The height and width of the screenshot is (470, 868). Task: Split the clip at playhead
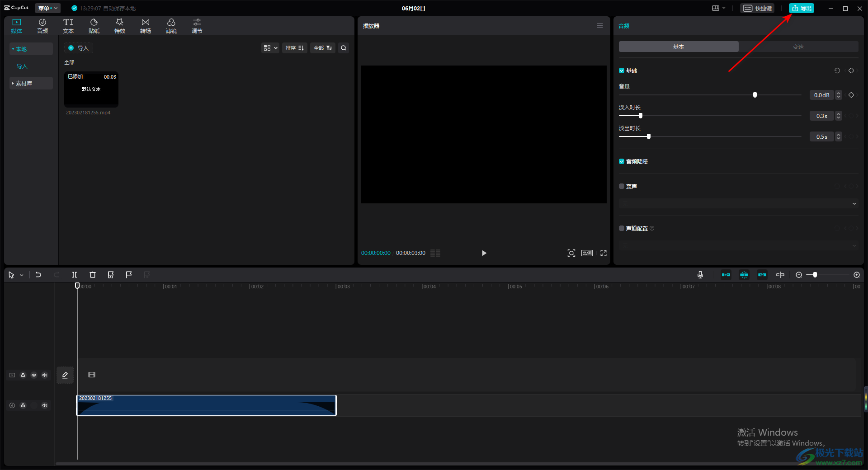(x=75, y=275)
